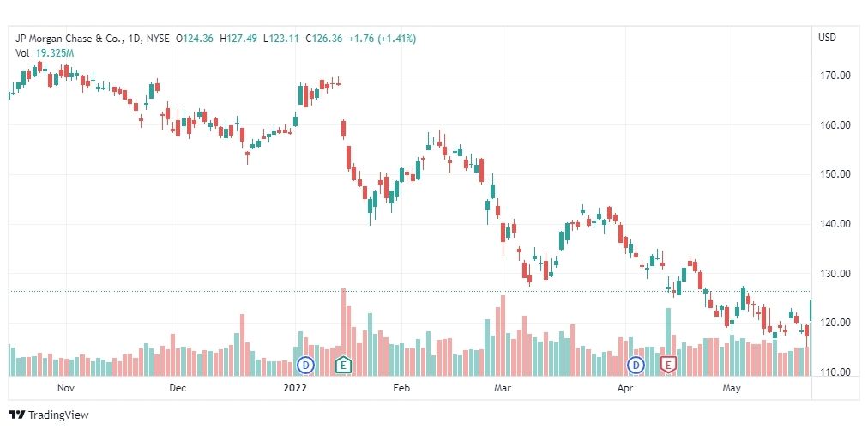868x430 pixels.
Task: Open the TradingView logo link
Action: click(49, 415)
